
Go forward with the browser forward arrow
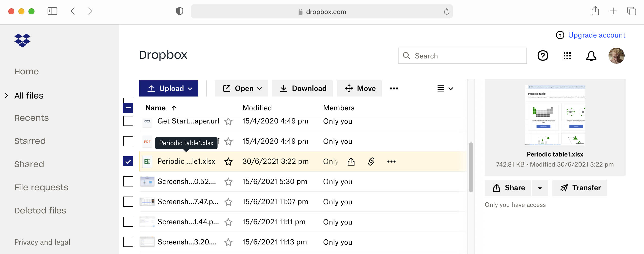click(90, 11)
